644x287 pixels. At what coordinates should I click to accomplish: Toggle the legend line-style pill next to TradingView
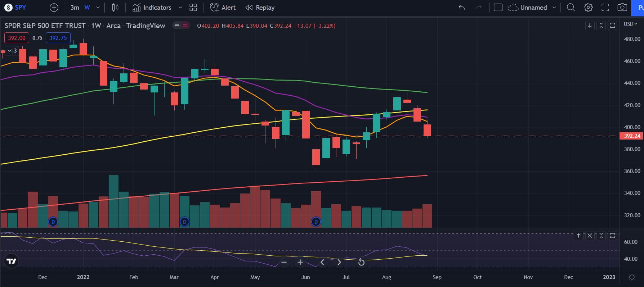181,26
